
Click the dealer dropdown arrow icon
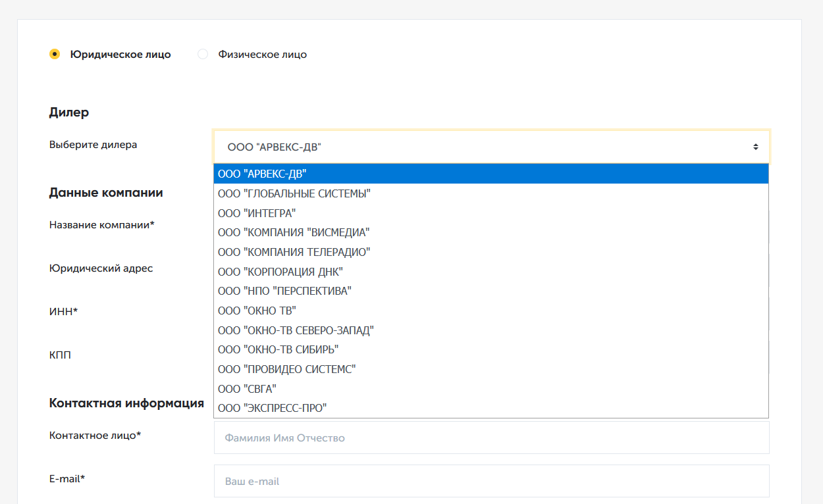pos(756,147)
